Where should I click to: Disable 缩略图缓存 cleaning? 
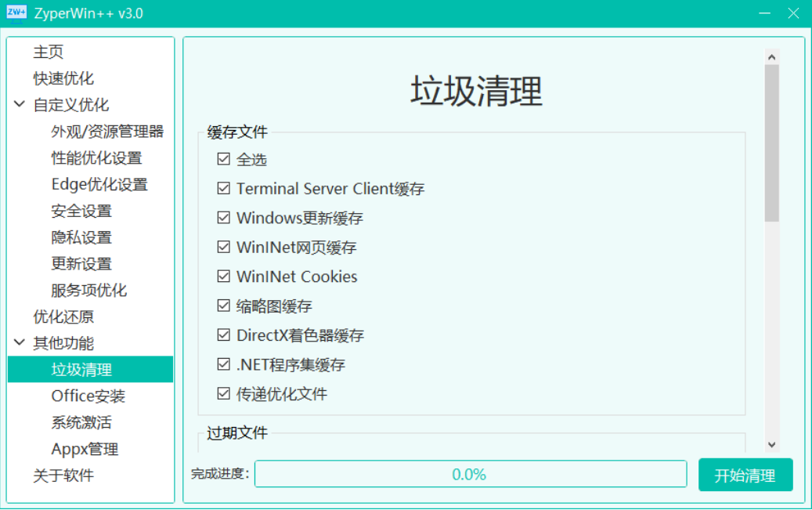[224, 306]
